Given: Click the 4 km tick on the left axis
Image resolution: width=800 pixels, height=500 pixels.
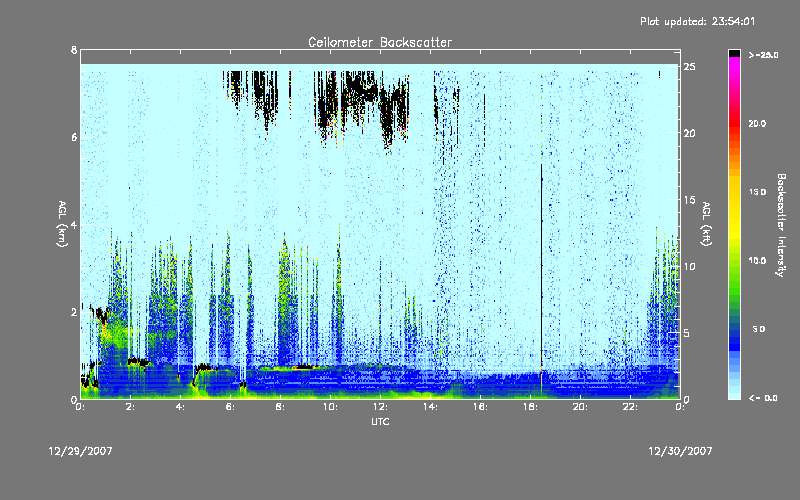Looking at the screenshot, I should coord(74,224).
